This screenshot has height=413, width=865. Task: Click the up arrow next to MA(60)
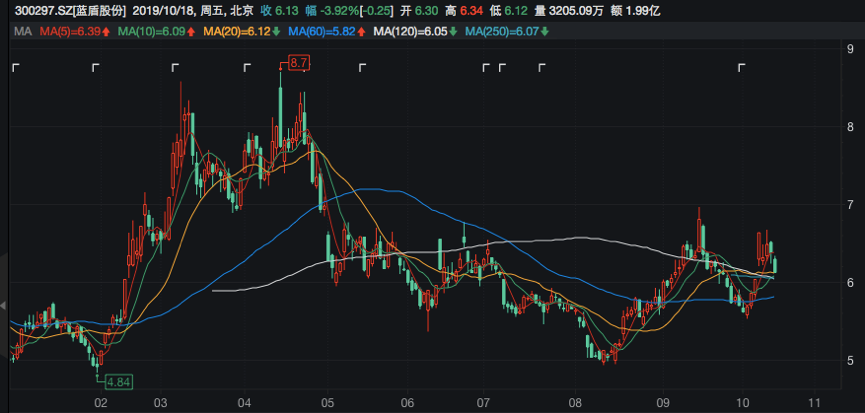tap(362, 33)
